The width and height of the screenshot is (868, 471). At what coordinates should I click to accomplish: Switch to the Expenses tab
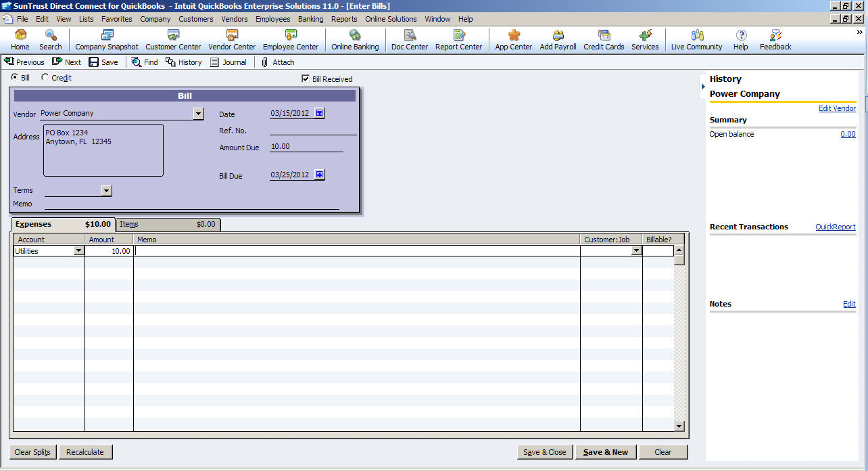click(64, 224)
